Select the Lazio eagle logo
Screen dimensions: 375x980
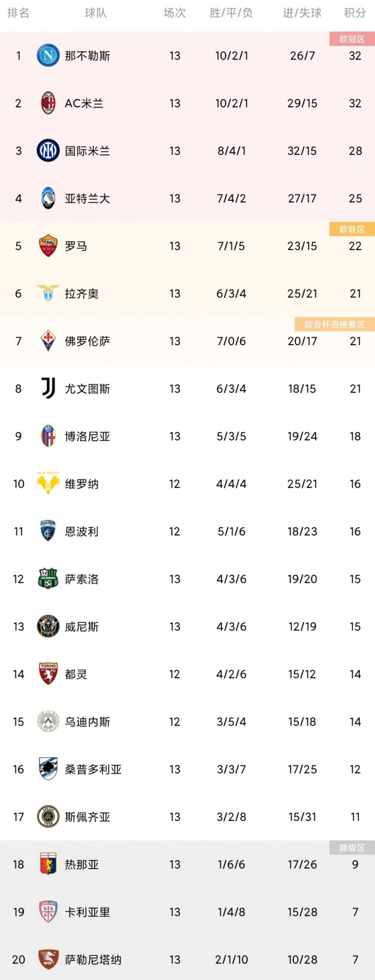click(48, 293)
